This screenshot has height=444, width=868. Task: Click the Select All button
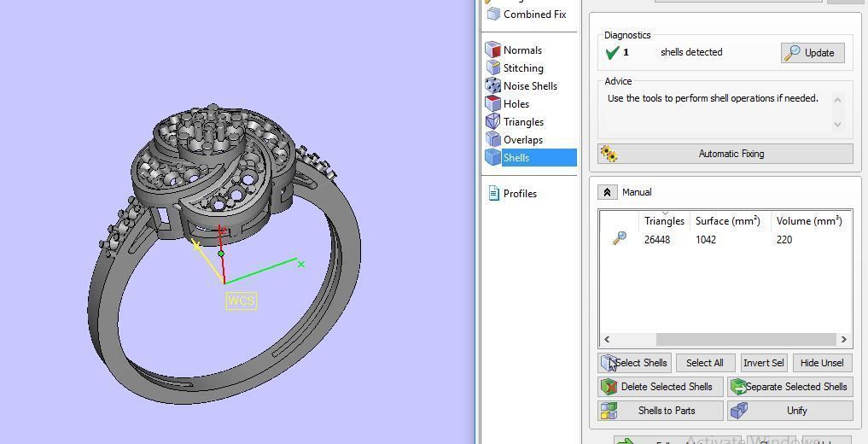[x=705, y=363]
